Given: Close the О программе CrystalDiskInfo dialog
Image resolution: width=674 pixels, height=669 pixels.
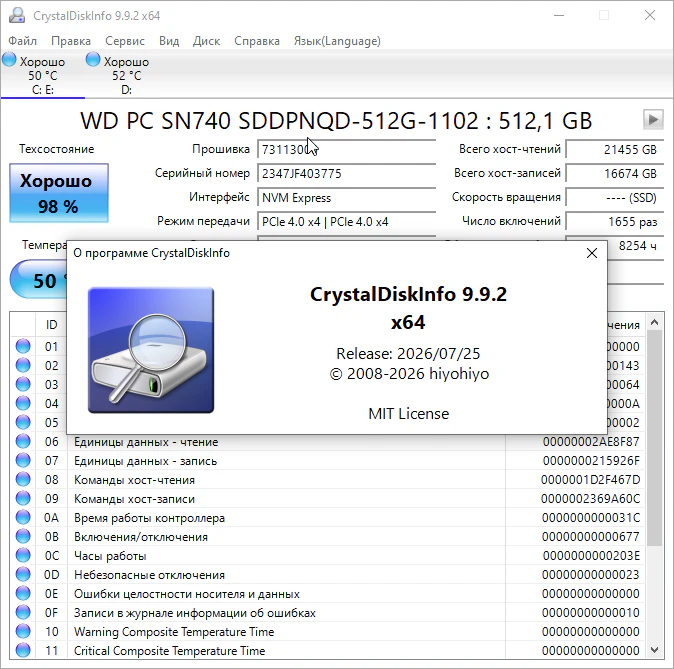Looking at the screenshot, I should click(x=592, y=253).
